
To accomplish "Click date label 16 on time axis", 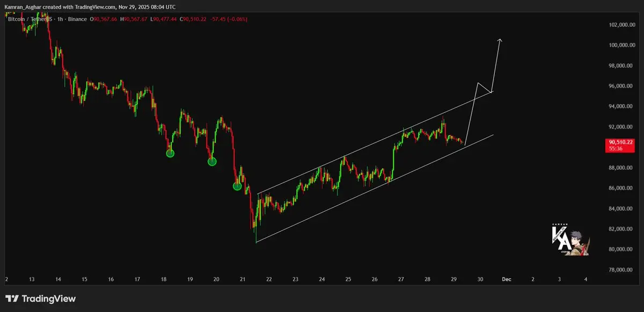I will (x=111, y=280).
